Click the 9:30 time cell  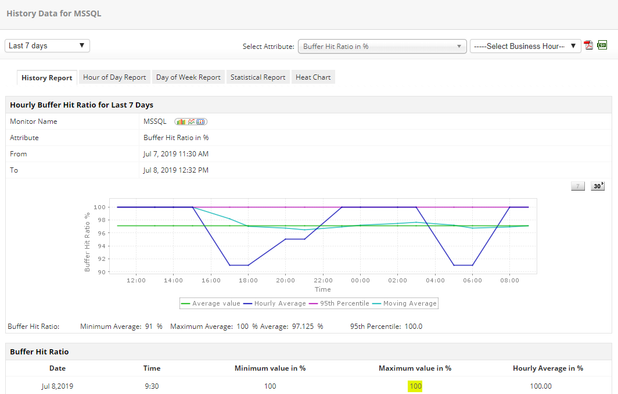click(152, 386)
